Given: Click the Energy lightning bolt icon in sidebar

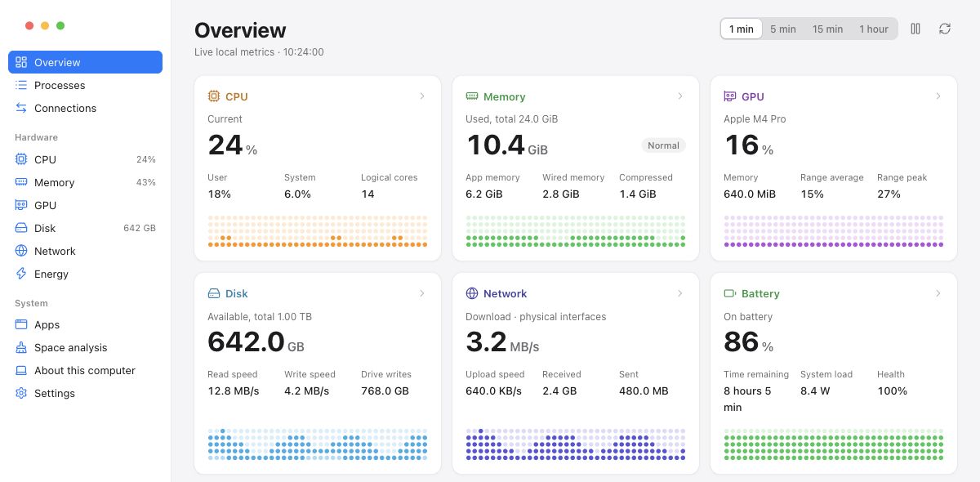Looking at the screenshot, I should pyautogui.click(x=21, y=274).
